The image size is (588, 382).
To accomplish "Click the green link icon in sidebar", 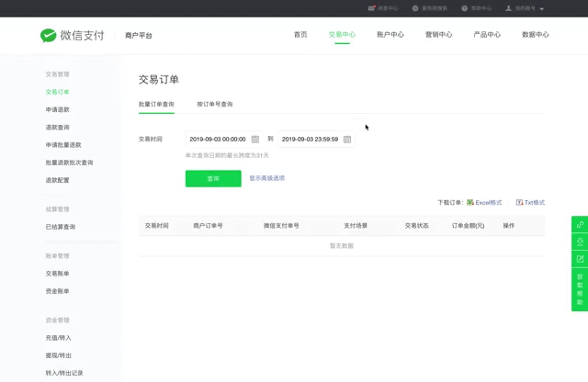I will pyautogui.click(x=580, y=224).
